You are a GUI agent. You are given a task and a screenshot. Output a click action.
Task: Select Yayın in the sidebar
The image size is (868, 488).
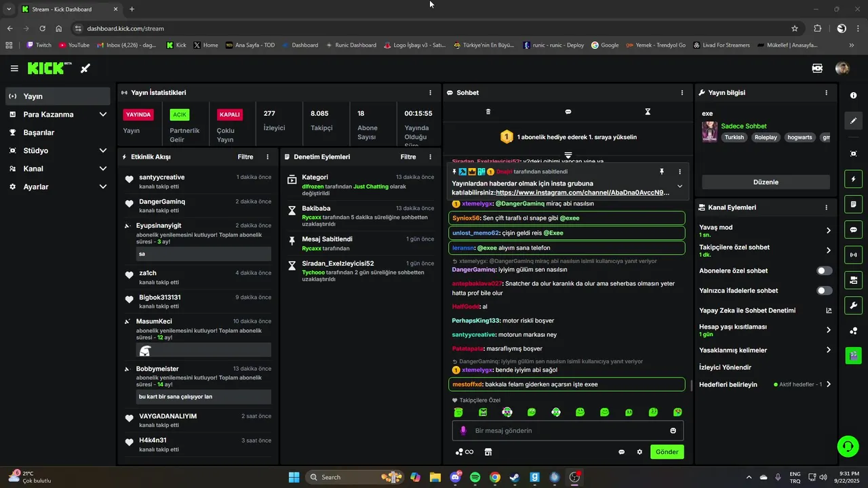58,96
